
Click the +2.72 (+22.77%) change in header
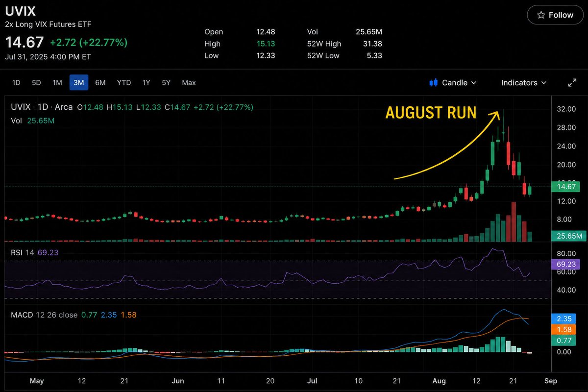[x=89, y=43]
